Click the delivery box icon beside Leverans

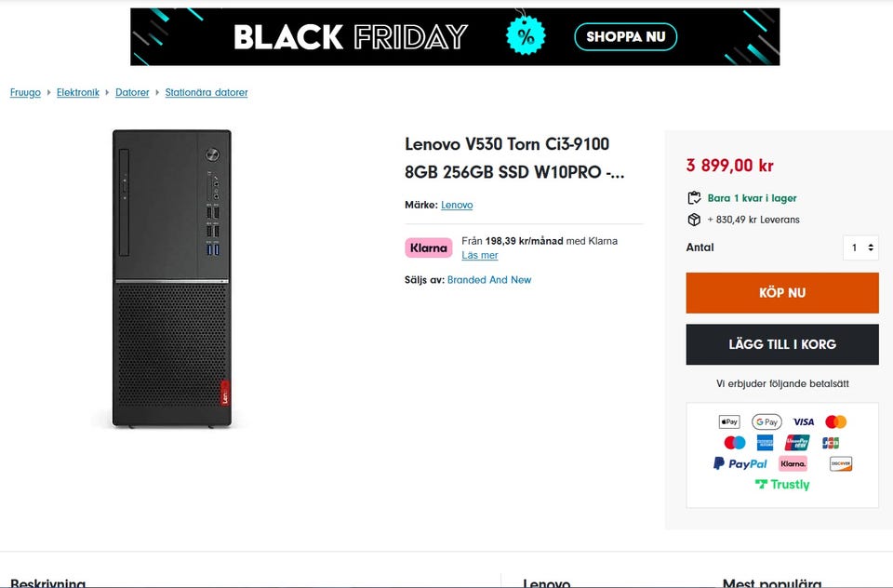click(694, 220)
